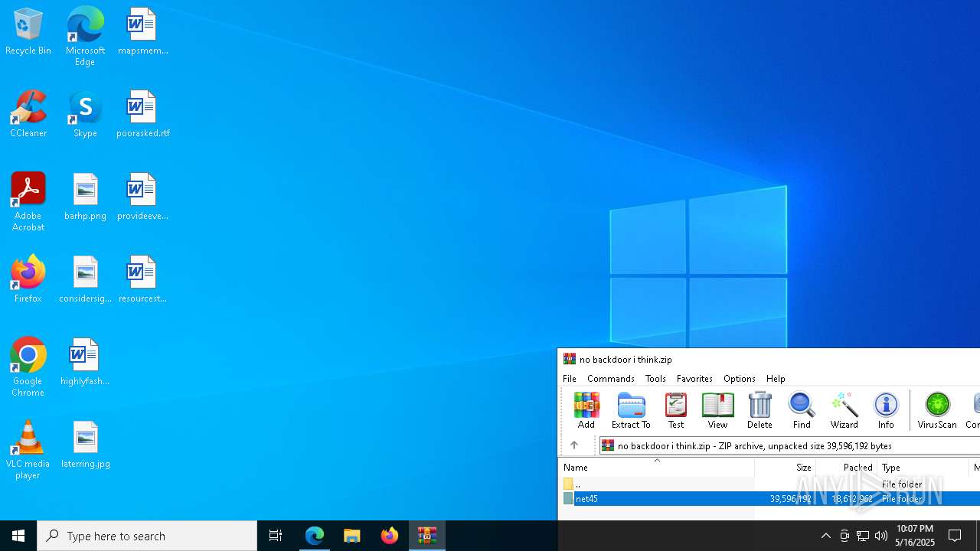This screenshot has width=980, height=551.
Task: Open the Recycle Bin desktop icon
Action: (28, 32)
